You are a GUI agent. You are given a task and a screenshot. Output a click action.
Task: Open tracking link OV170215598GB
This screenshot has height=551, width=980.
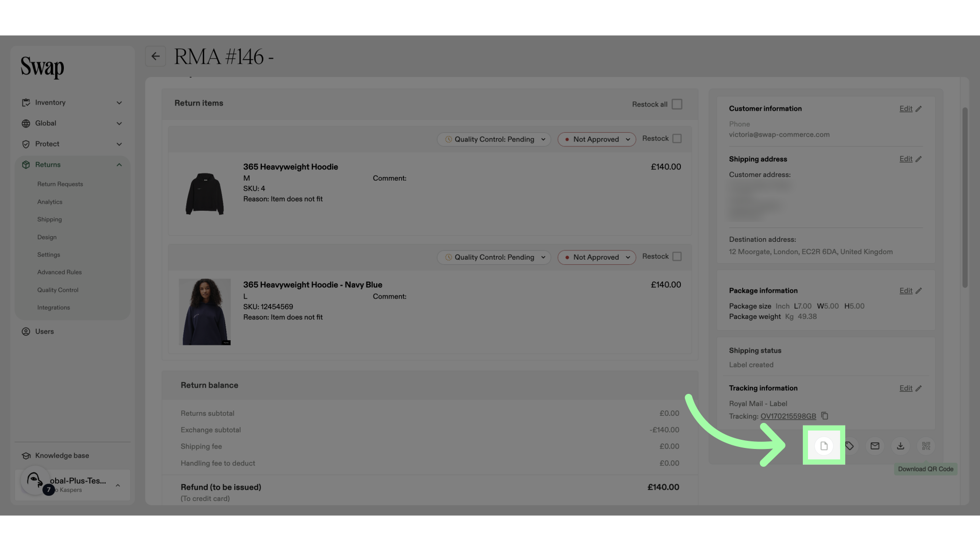[788, 416]
